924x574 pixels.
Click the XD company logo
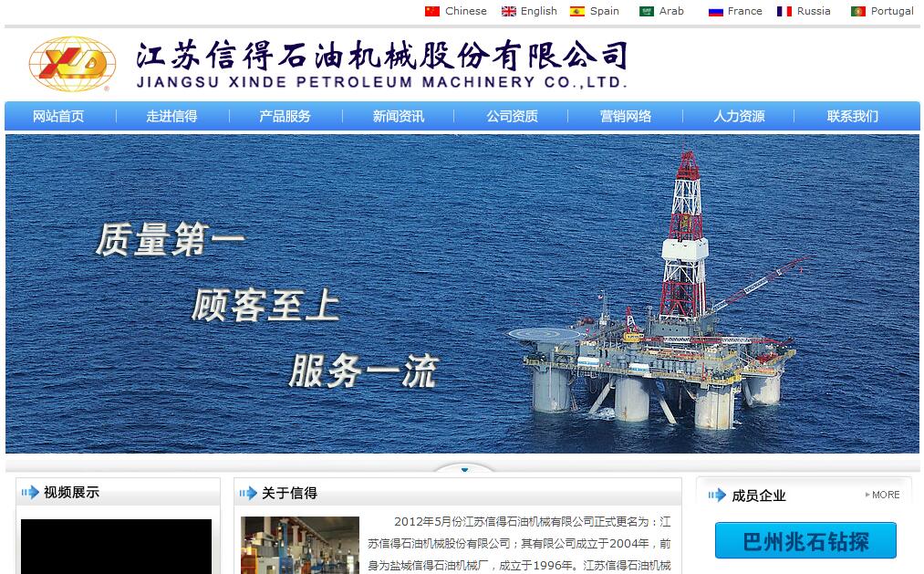[72, 64]
